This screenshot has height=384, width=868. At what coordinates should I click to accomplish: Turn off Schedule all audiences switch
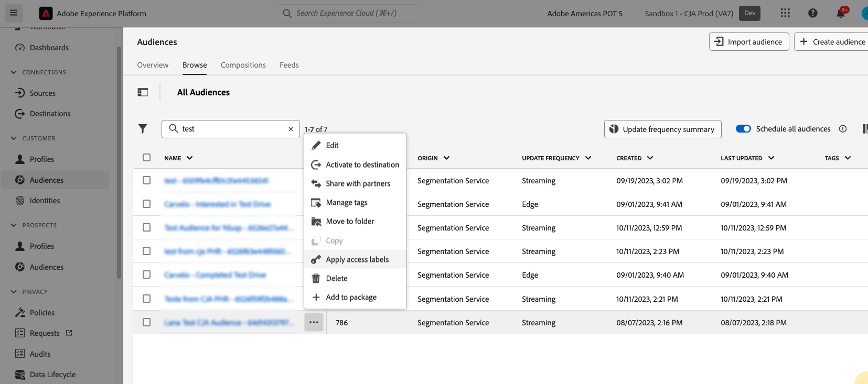[x=743, y=129]
